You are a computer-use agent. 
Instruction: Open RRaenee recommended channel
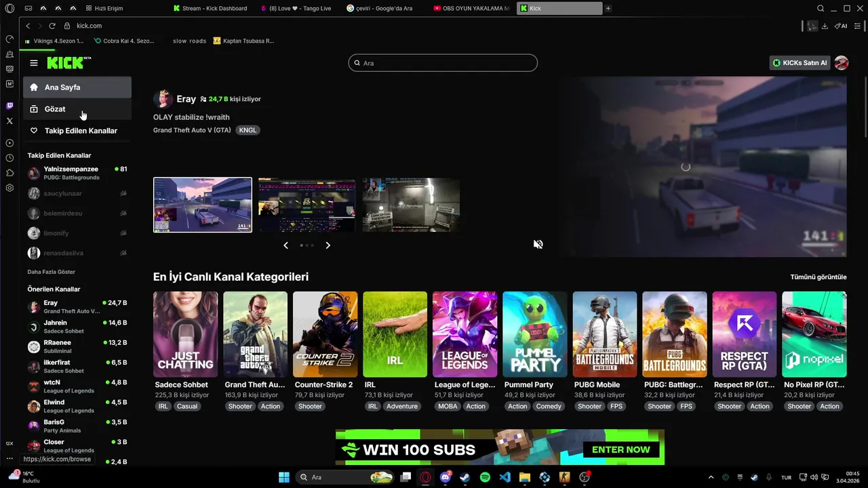[77, 346]
